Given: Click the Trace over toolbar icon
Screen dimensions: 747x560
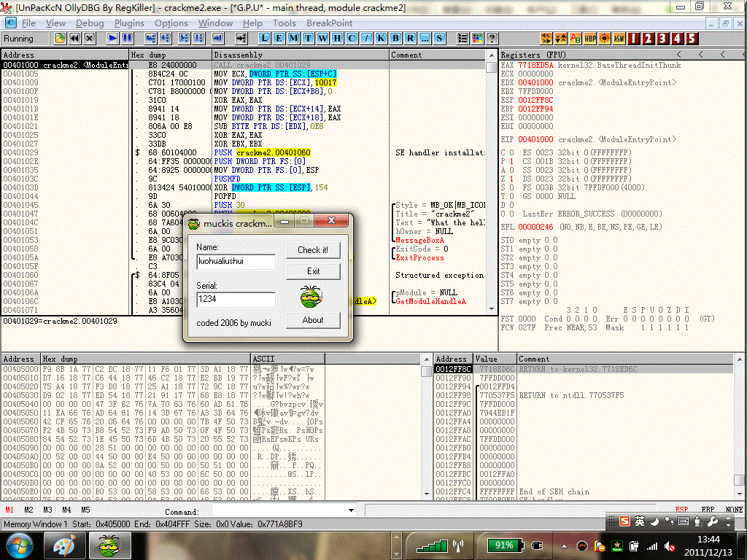Looking at the screenshot, I should pyautogui.click(x=198, y=39).
